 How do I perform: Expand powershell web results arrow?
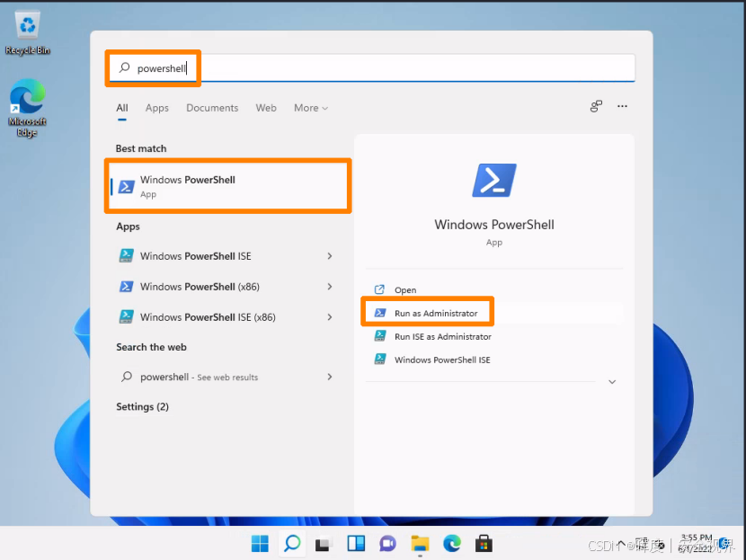(330, 377)
